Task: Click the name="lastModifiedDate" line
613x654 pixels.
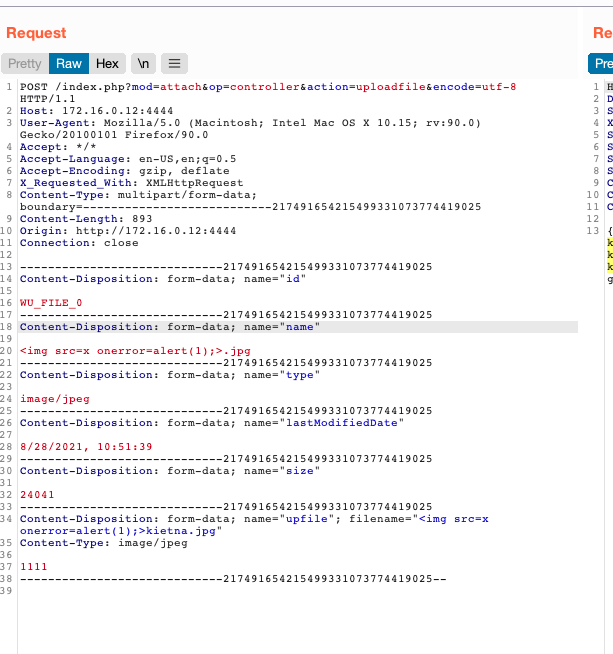Action: click(212, 423)
